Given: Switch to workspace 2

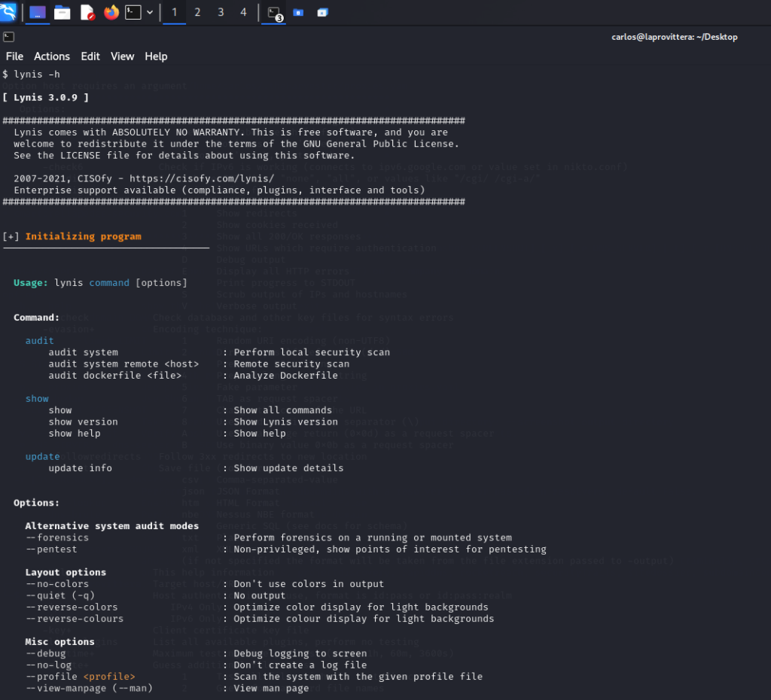Looking at the screenshot, I should click(197, 12).
